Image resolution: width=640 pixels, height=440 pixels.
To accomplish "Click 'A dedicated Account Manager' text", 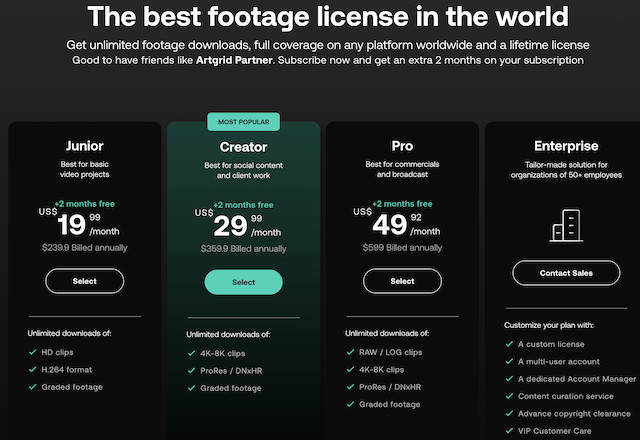I will click(x=577, y=379).
